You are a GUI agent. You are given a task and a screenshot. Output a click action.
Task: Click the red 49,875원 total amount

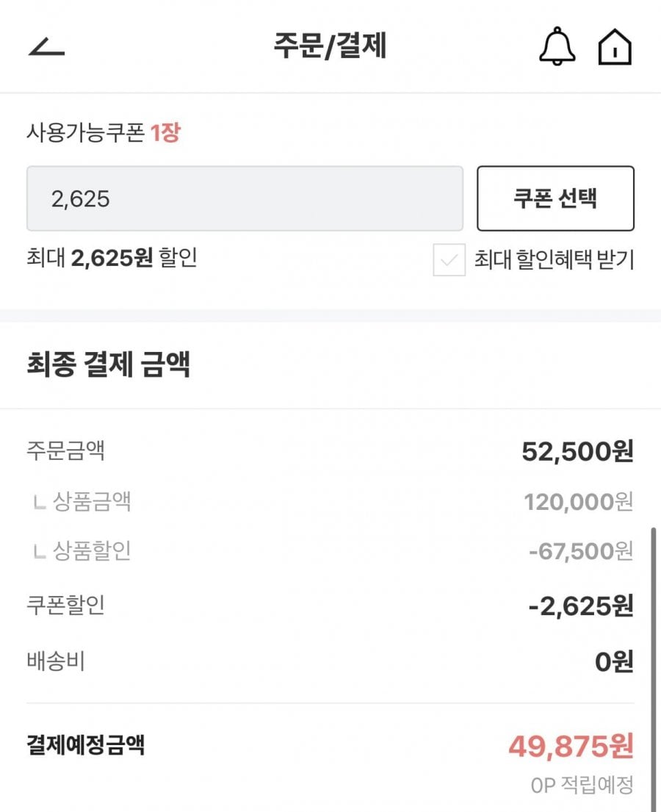[x=571, y=747]
